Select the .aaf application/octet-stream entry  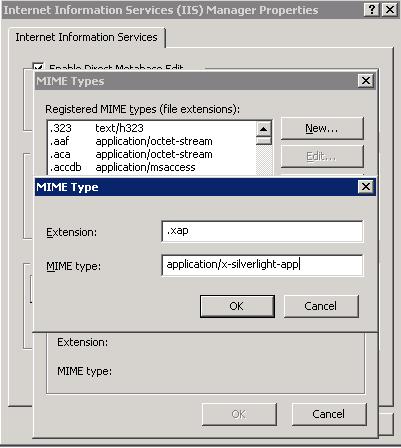tap(152, 141)
